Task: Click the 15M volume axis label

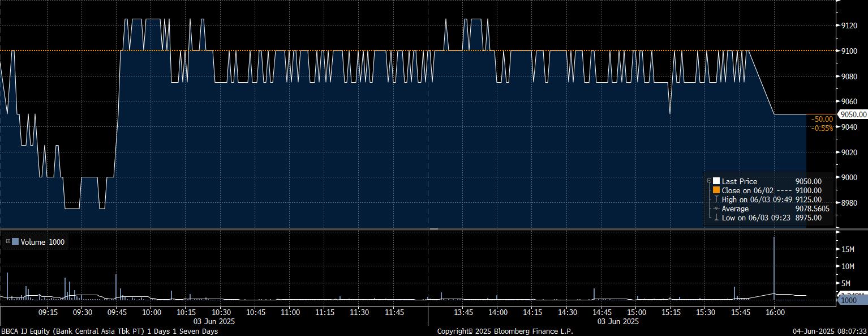Action: click(x=847, y=249)
